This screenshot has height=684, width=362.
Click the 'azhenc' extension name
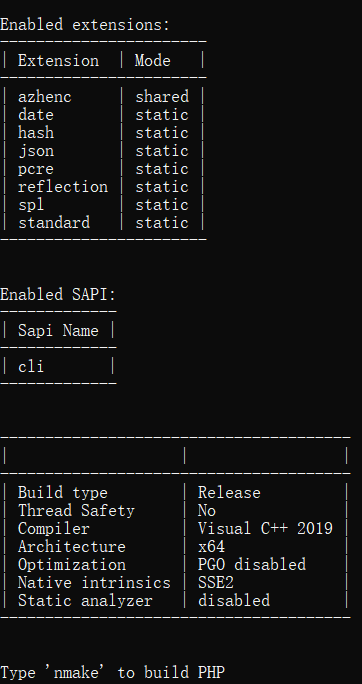pos(44,96)
